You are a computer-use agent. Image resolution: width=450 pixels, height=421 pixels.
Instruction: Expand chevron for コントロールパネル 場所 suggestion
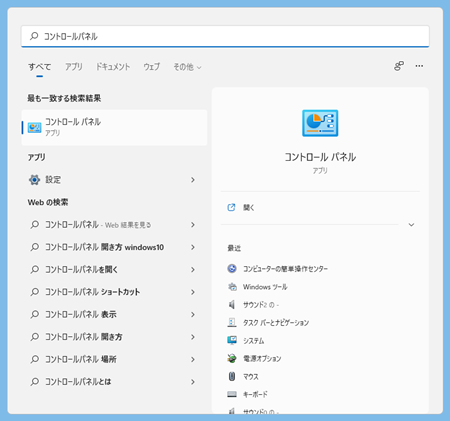tap(193, 359)
